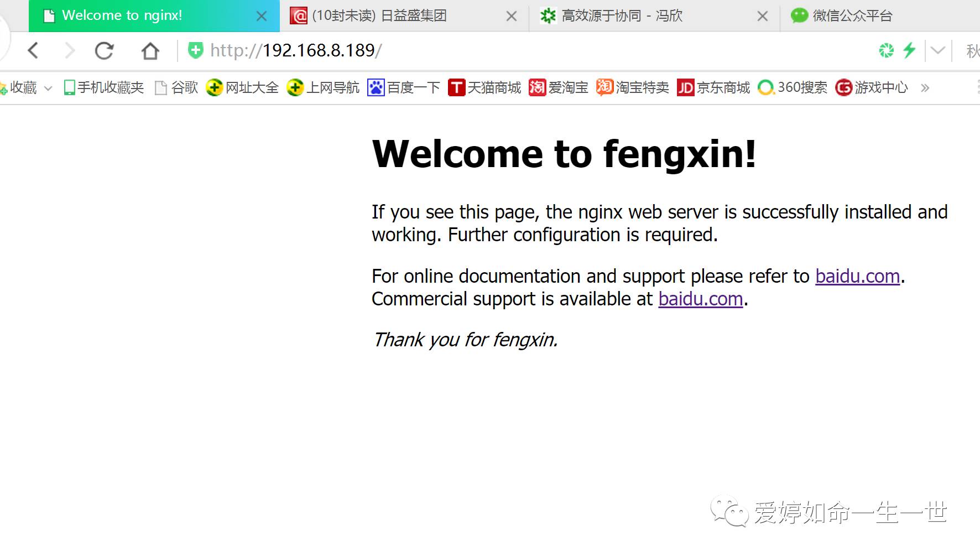Click the forward navigation arrow
The height and width of the screenshot is (556, 980).
pos(70,51)
